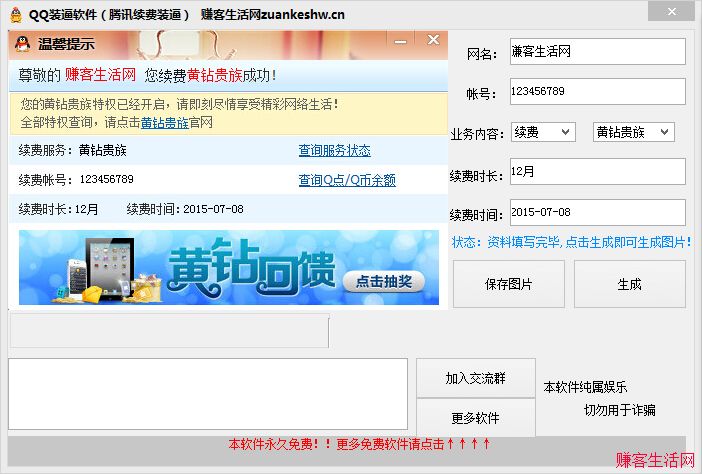Click the 加入交流群 button
702x474 pixels.
[x=475, y=378]
